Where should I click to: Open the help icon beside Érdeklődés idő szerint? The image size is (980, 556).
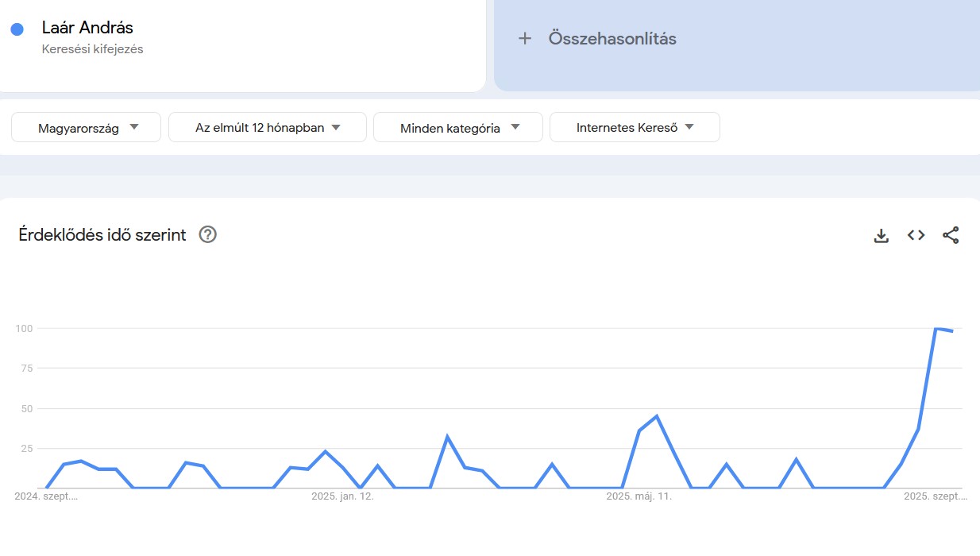tap(207, 234)
